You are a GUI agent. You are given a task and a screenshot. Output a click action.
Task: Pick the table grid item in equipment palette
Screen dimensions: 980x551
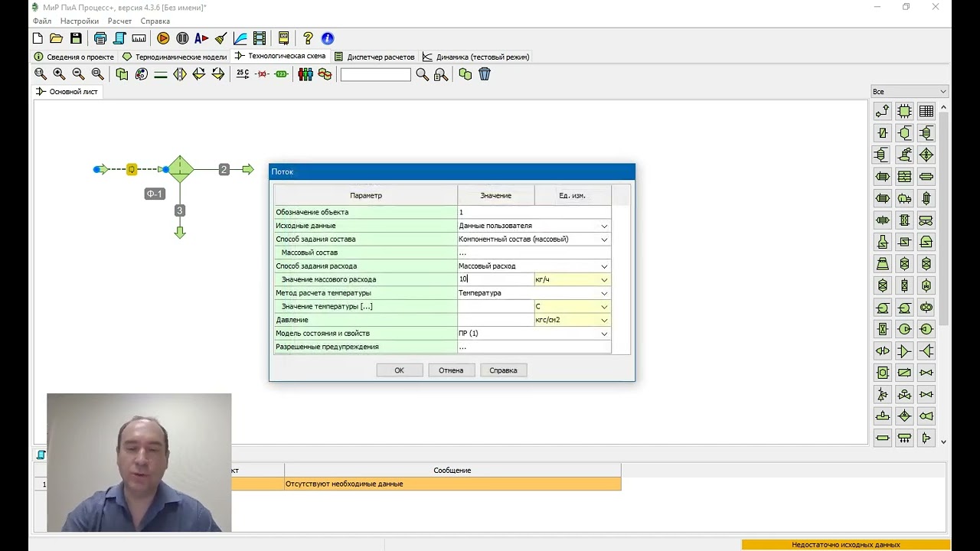point(926,111)
